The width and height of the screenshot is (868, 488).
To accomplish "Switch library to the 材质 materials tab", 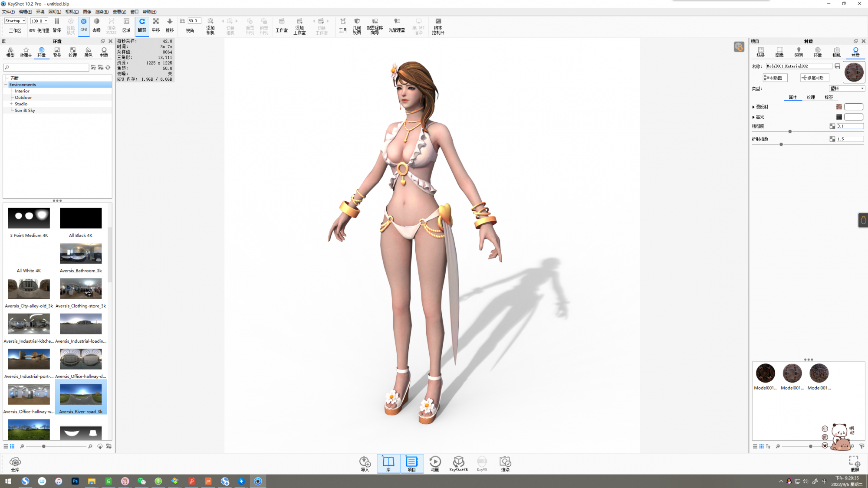I will (104, 52).
